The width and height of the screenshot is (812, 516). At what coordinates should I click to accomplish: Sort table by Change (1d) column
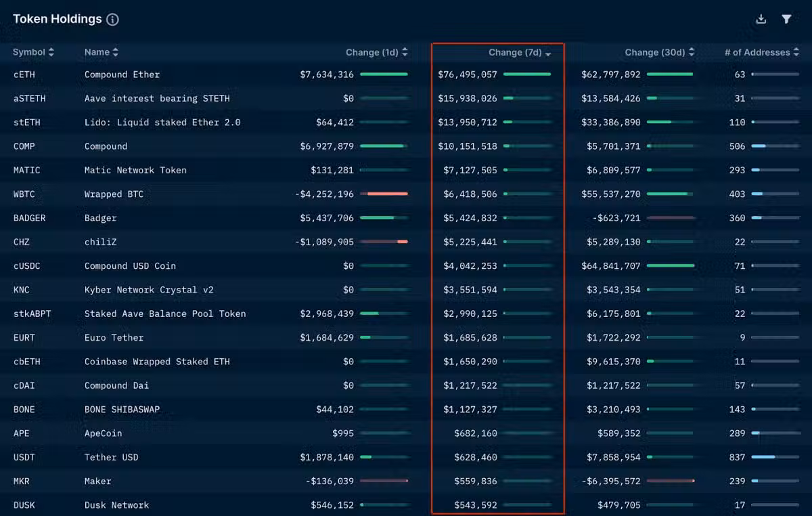(405, 52)
